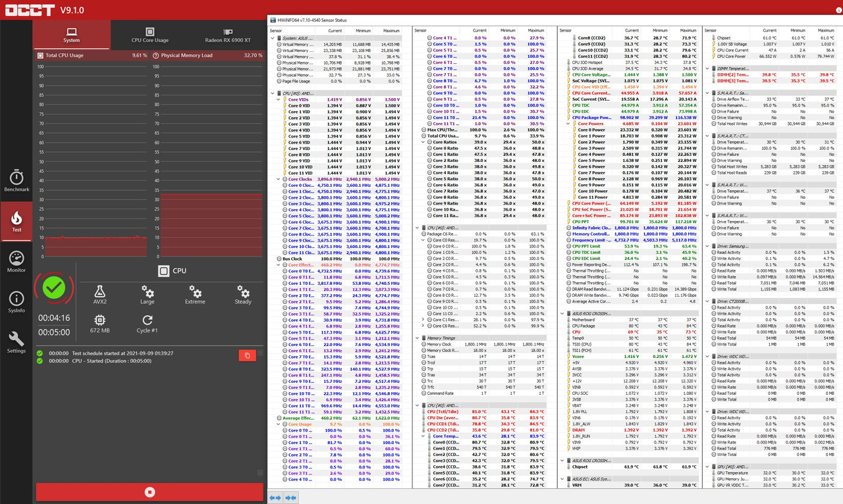This screenshot has width=843, height=504.
Task: Select the CPU (Tctl/Tdie) temperature row
Action: (483, 412)
